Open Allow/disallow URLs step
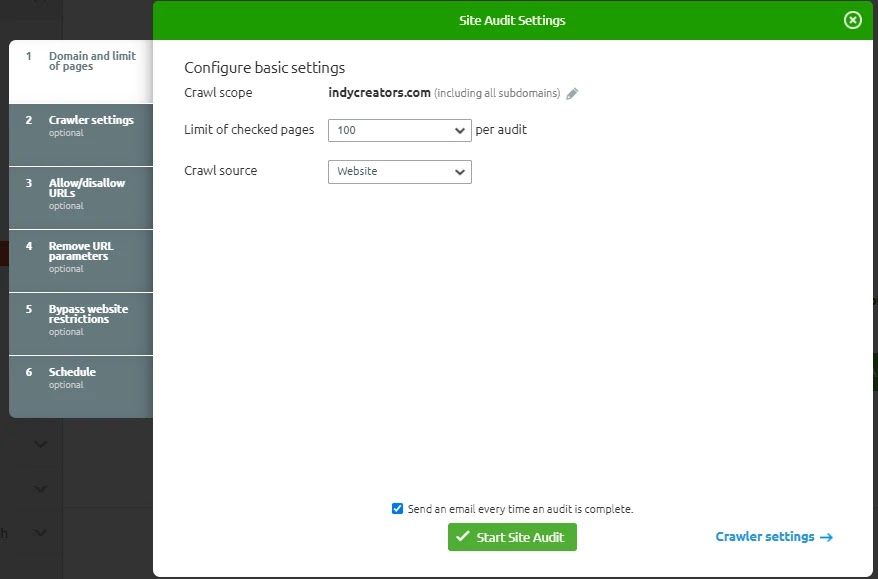This screenshot has height=579, width=878. (x=81, y=198)
